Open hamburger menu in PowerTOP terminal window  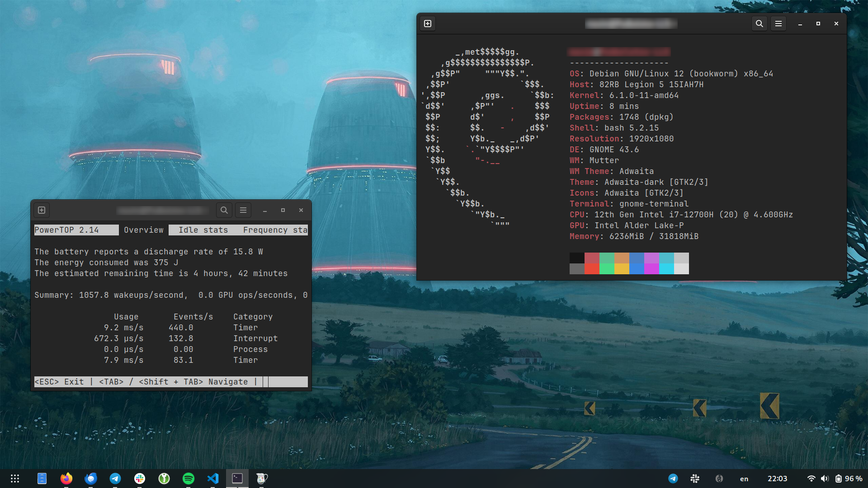tap(243, 210)
